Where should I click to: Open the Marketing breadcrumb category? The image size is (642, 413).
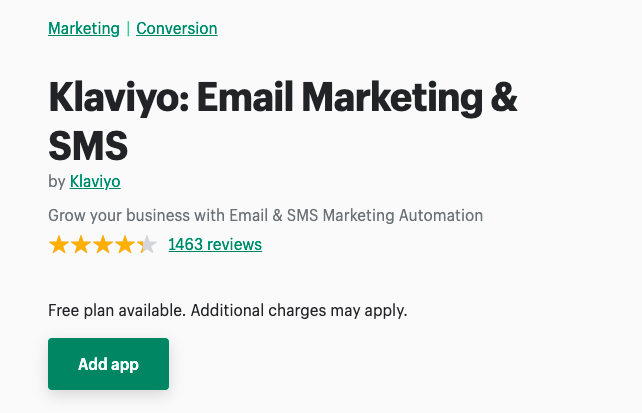pos(84,28)
